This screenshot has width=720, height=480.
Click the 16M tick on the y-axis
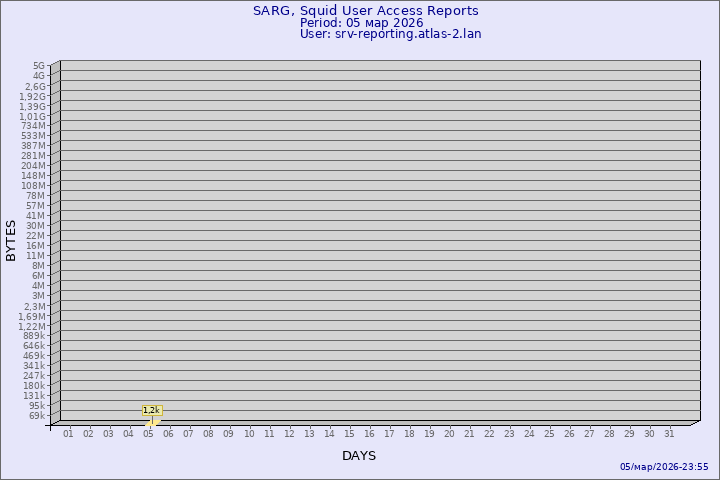36,246
